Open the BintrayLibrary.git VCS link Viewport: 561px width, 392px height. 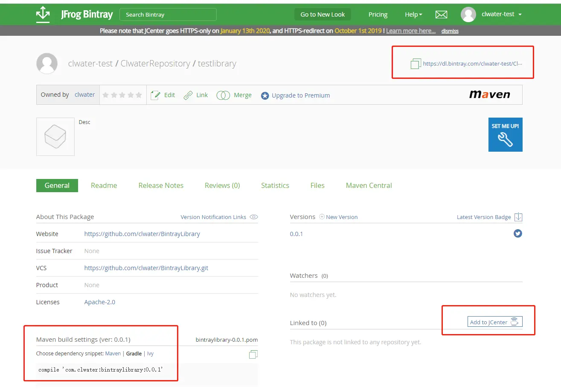pyautogui.click(x=146, y=268)
